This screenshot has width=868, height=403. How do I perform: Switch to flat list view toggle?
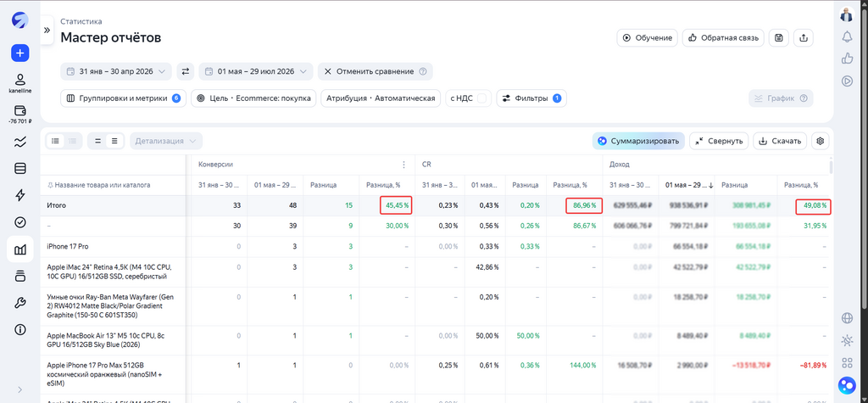click(55, 141)
